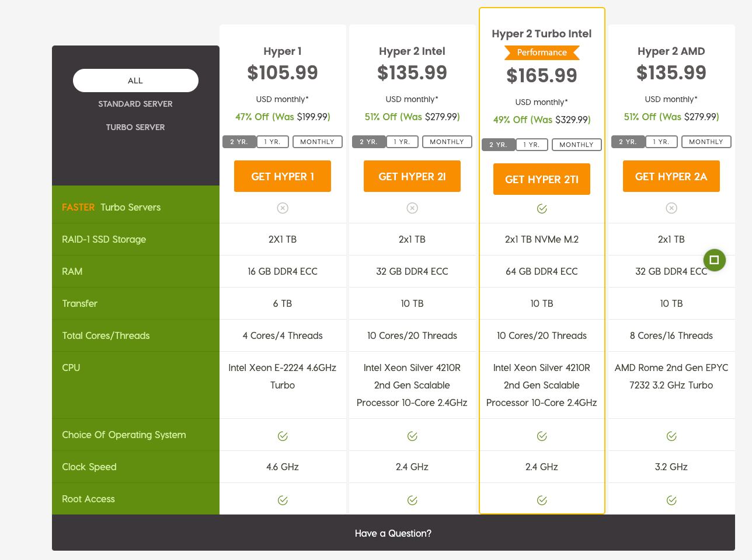Screen dimensions: 752x560
Task: Click Hyper 1 Turbo Servers unavailable icon
Action: 283,208
